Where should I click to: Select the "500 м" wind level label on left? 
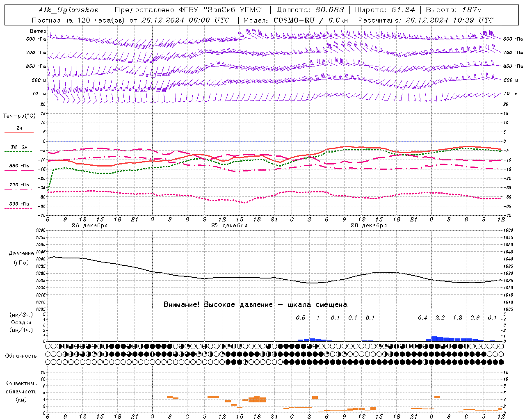(39, 80)
